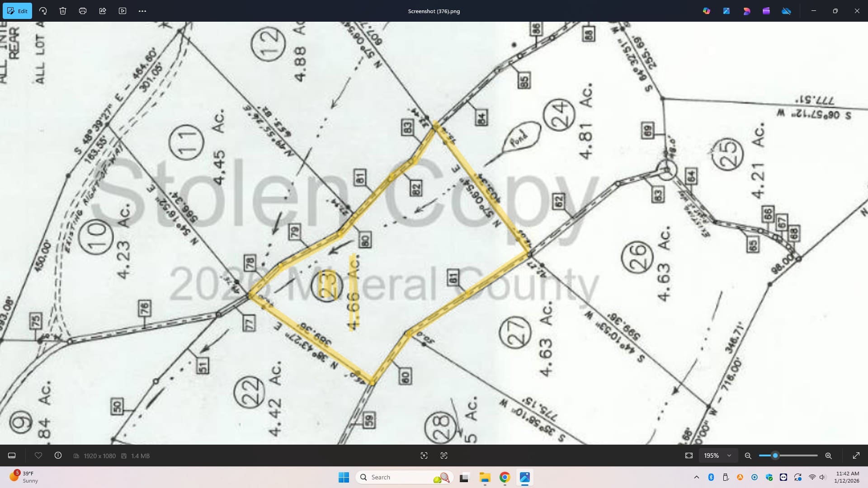Image resolution: width=868 pixels, height=488 pixels.
Task: Print the image via the printer icon
Action: point(83,11)
